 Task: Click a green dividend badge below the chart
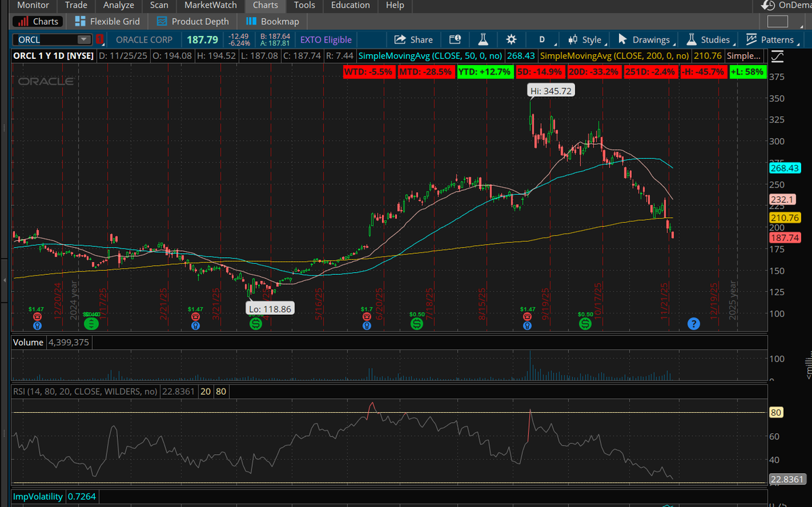[91, 324]
